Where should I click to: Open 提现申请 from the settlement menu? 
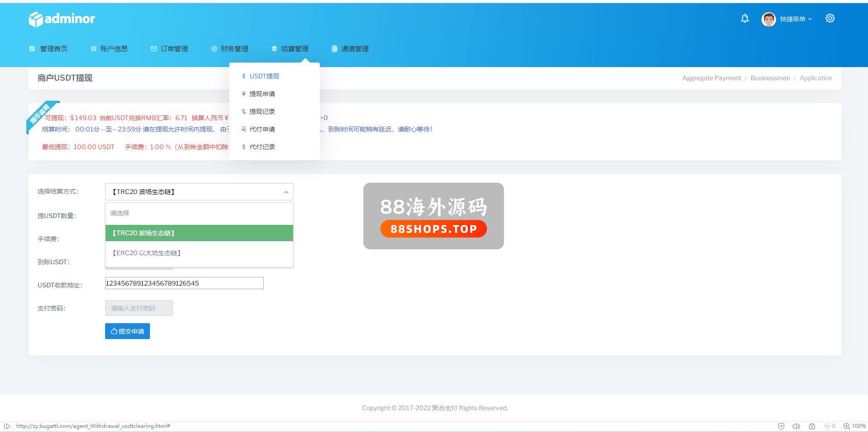[x=262, y=94]
